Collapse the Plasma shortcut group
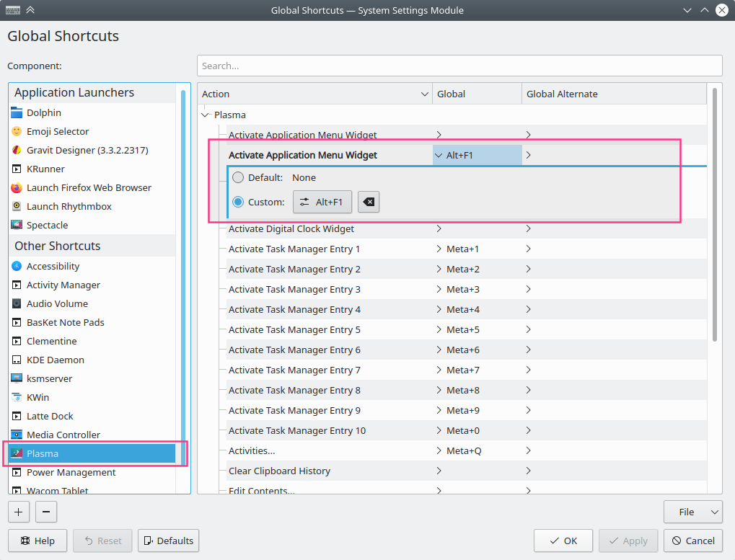735x560 pixels. (205, 115)
